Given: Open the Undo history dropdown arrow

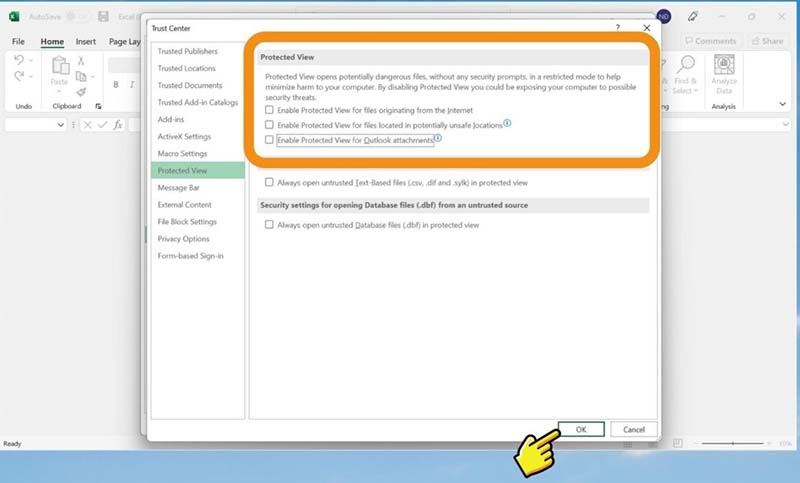Looking at the screenshot, I should 31,60.
